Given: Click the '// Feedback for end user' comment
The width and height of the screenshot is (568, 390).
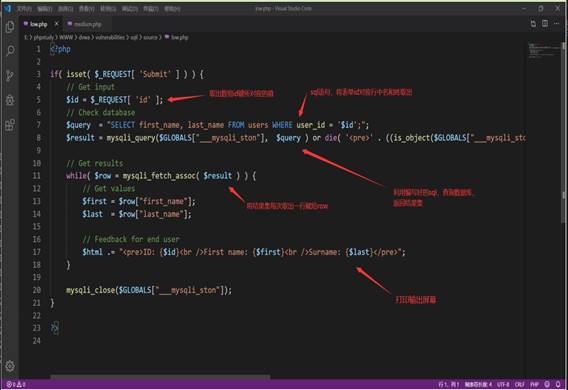Looking at the screenshot, I should tap(130, 239).
